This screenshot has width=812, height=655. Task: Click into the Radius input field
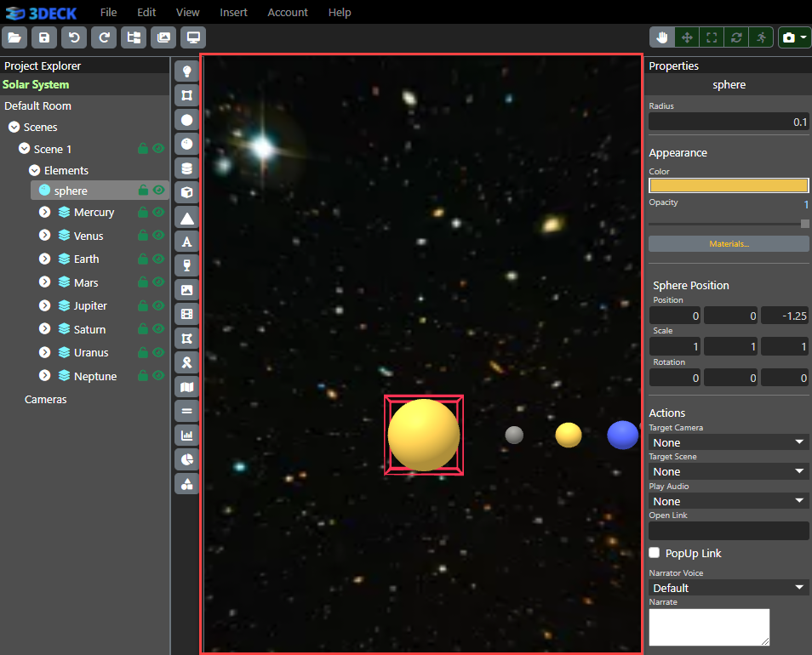point(729,122)
